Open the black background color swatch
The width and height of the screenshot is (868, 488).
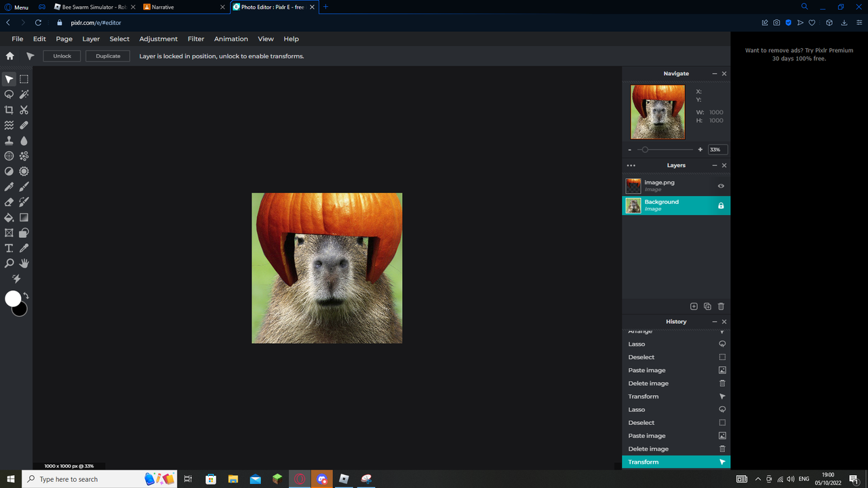coord(21,310)
